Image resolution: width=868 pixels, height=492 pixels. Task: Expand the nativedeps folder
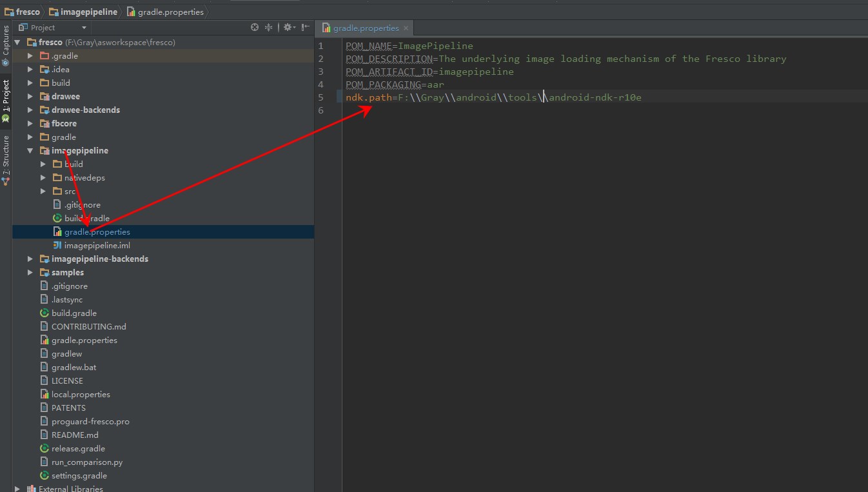(43, 178)
